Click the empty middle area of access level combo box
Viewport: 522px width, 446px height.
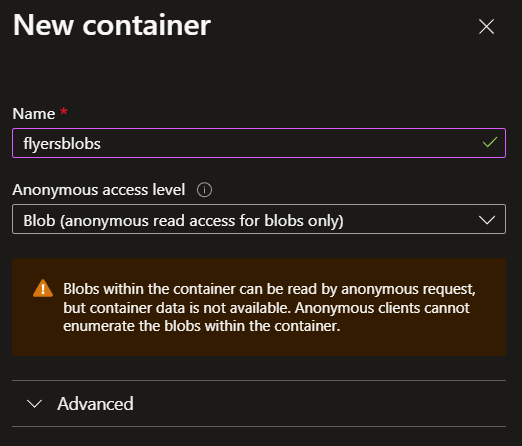tap(410, 219)
